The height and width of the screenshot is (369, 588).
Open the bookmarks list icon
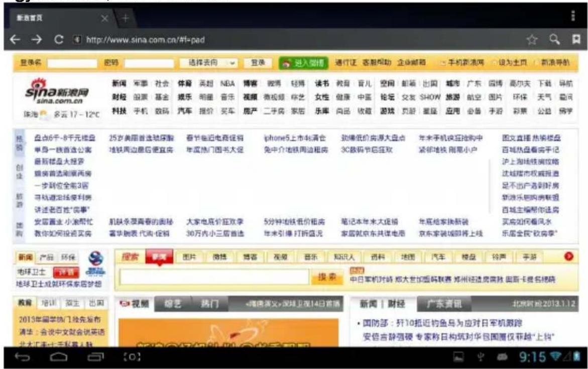[x=576, y=39]
